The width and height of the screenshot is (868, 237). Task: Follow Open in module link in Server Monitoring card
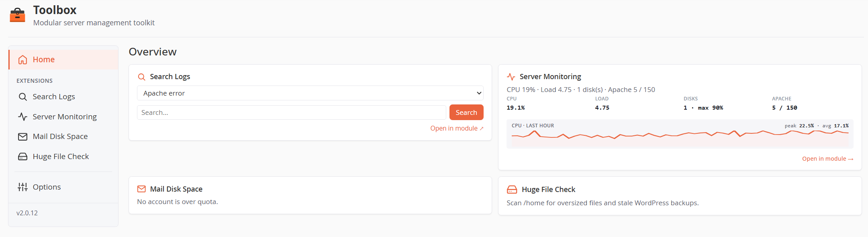click(x=827, y=159)
